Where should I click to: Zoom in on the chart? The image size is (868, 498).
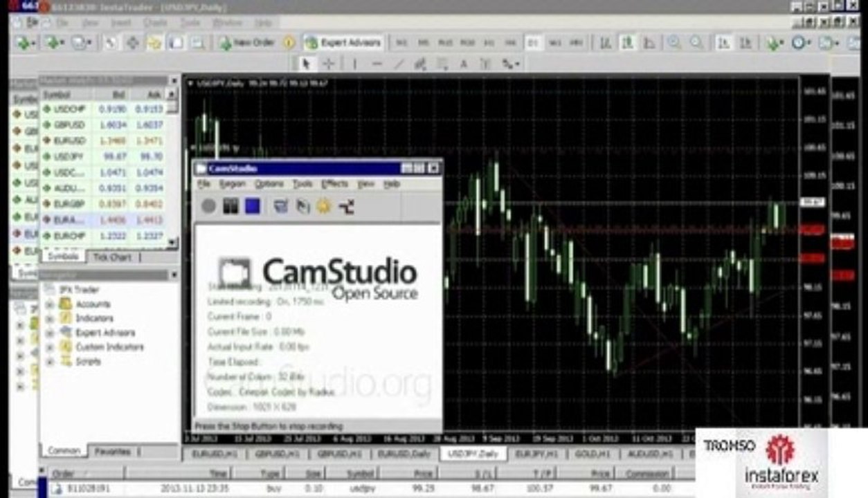673,43
